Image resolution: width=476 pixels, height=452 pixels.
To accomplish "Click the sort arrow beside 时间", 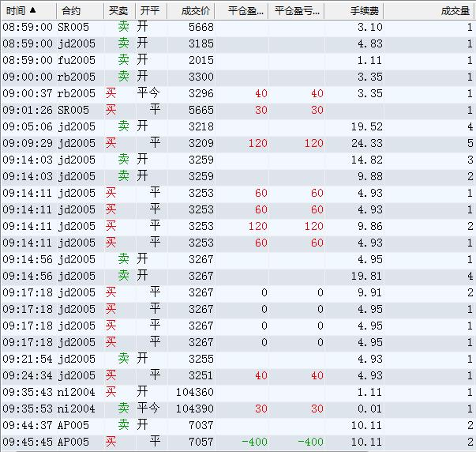I will 33,10.
